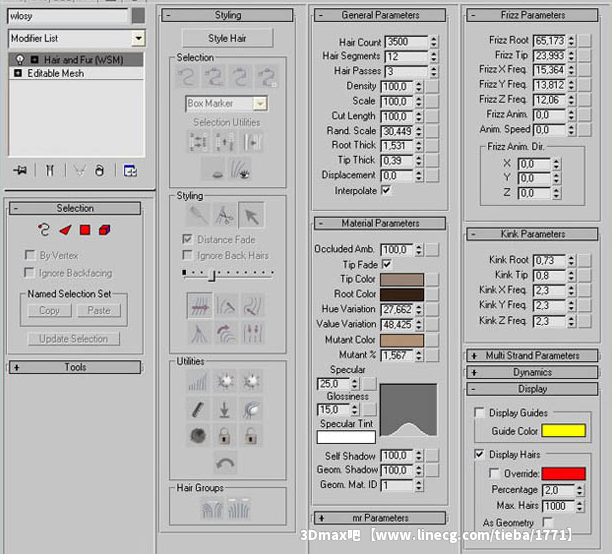Click the Hair Count input field

point(406,42)
